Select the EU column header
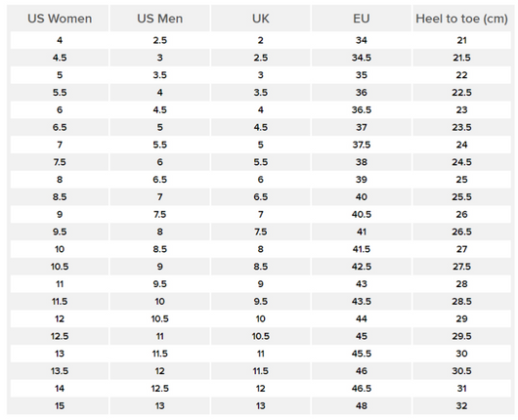518x420 pixels. click(361, 19)
